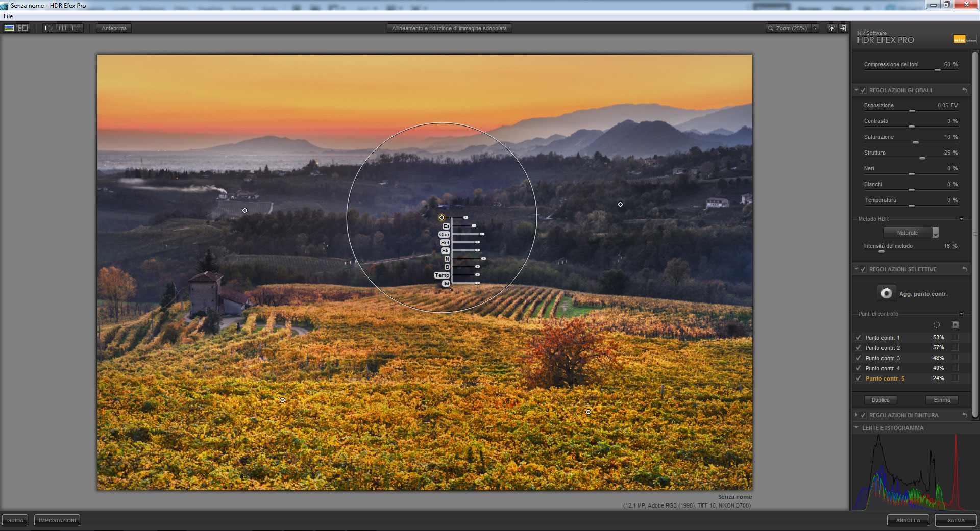The width and height of the screenshot is (980, 531).
Task: Disable Regolazioni Selettive checkbox
Action: point(863,269)
